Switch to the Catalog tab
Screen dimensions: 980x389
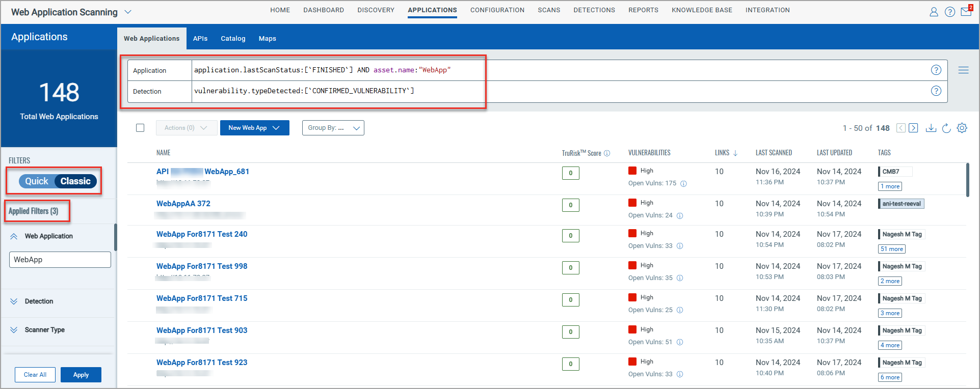pyautogui.click(x=233, y=39)
